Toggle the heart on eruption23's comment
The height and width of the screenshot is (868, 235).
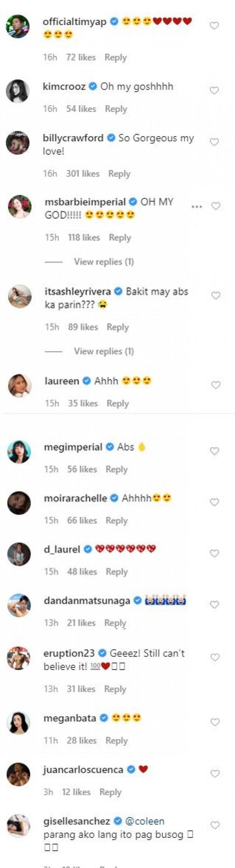pos(215,657)
